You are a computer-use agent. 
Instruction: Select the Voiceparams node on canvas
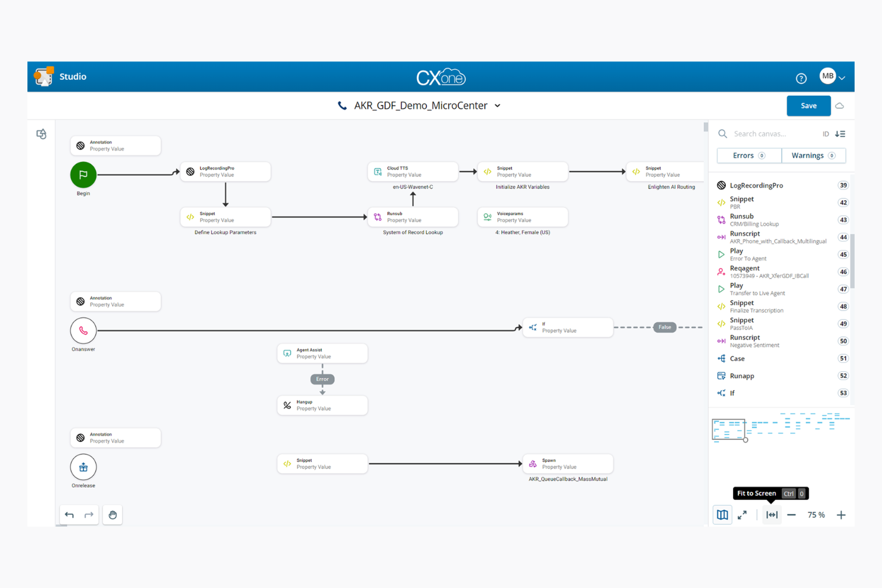(523, 217)
